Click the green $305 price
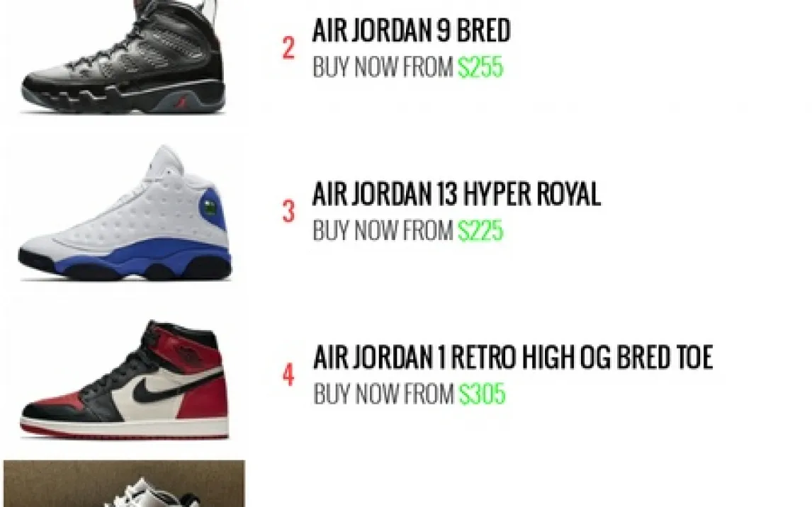Viewport: 812px width, 507px height. (x=482, y=394)
